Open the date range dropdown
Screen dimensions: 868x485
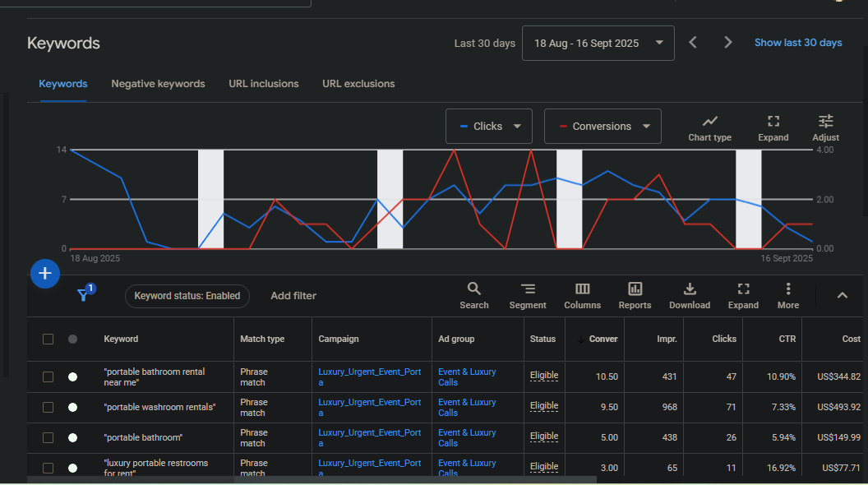pyautogui.click(x=598, y=43)
